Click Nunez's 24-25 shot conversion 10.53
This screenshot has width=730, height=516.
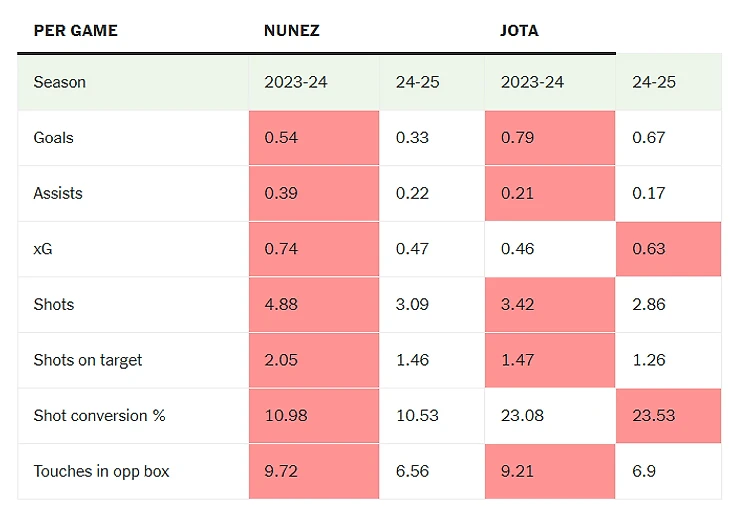tap(417, 415)
